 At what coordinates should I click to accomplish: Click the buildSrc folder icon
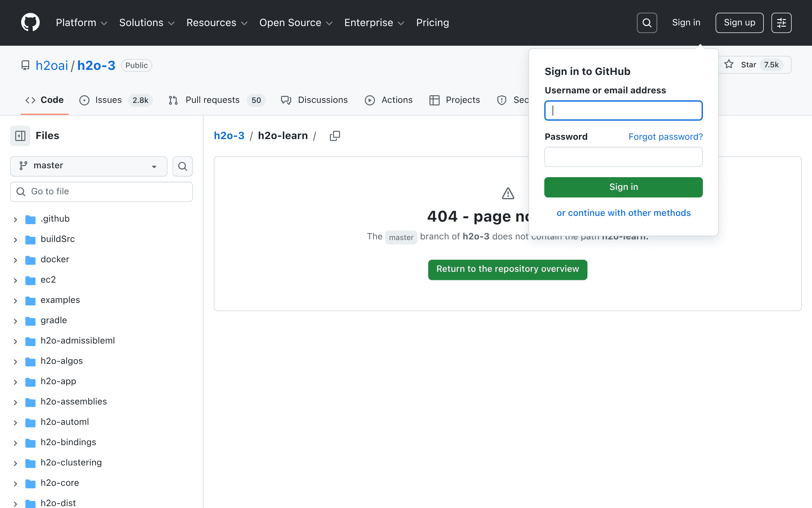30,239
